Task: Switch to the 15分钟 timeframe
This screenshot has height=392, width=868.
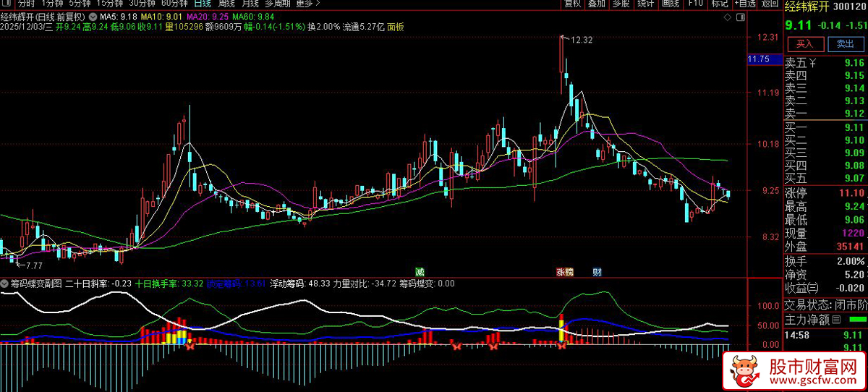Action: point(111,4)
